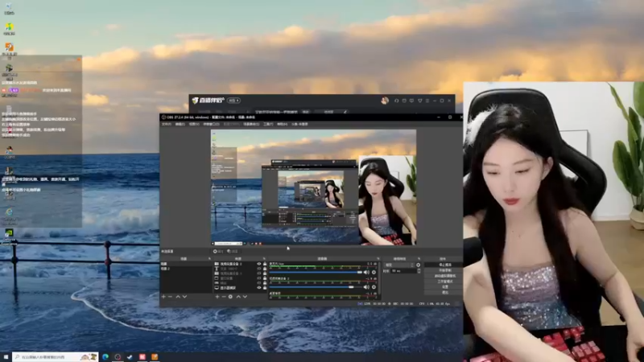Pop out the Scenes dock

(x=209, y=258)
